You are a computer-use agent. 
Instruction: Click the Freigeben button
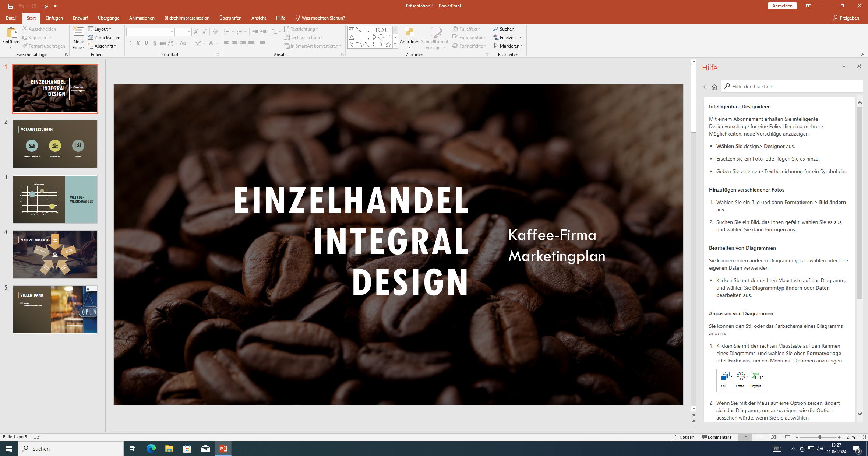(x=846, y=18)
